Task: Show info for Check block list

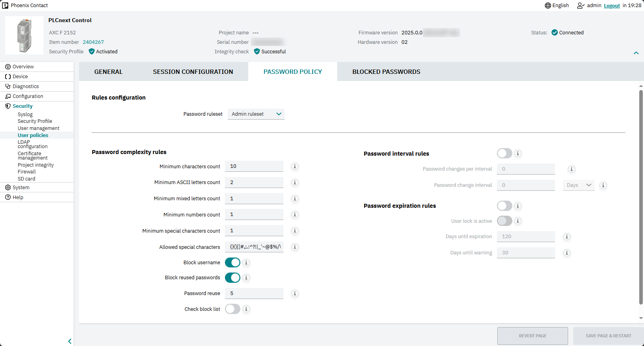Action: click(x=246, y=309)
